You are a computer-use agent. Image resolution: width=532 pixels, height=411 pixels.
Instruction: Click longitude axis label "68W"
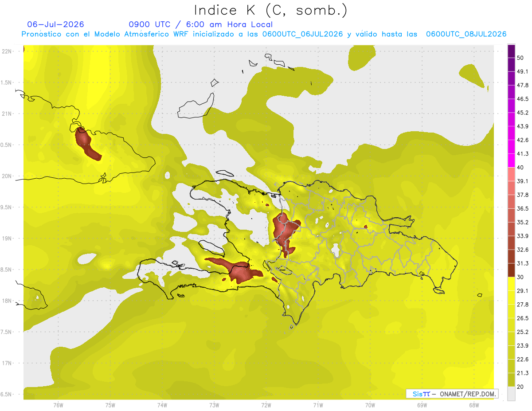474,405
